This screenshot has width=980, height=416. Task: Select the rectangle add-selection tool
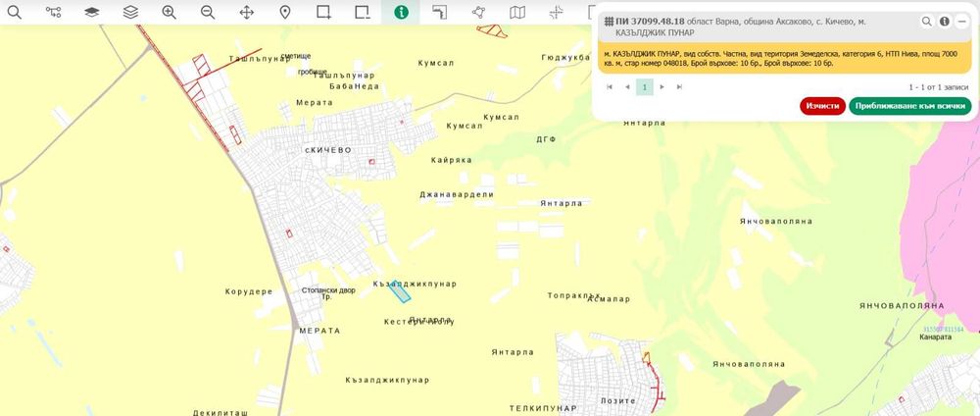pos(323,12)
